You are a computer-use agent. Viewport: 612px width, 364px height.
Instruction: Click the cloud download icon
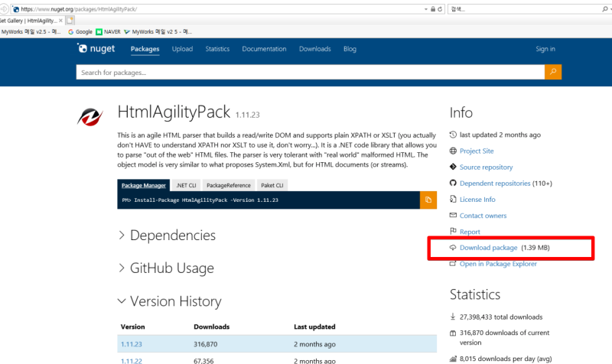pyautogui.click(x=453, y=247)
